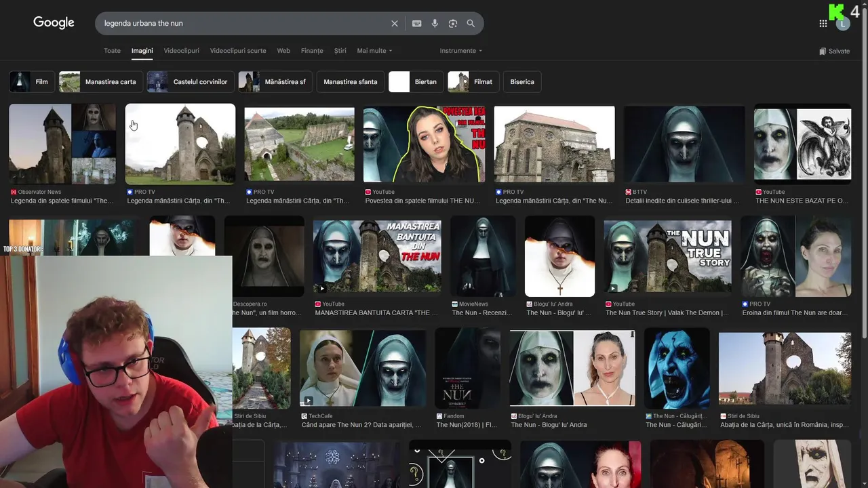Click the TechCafe source label
This screenshot has width=868, height=488.
point(321,416)
